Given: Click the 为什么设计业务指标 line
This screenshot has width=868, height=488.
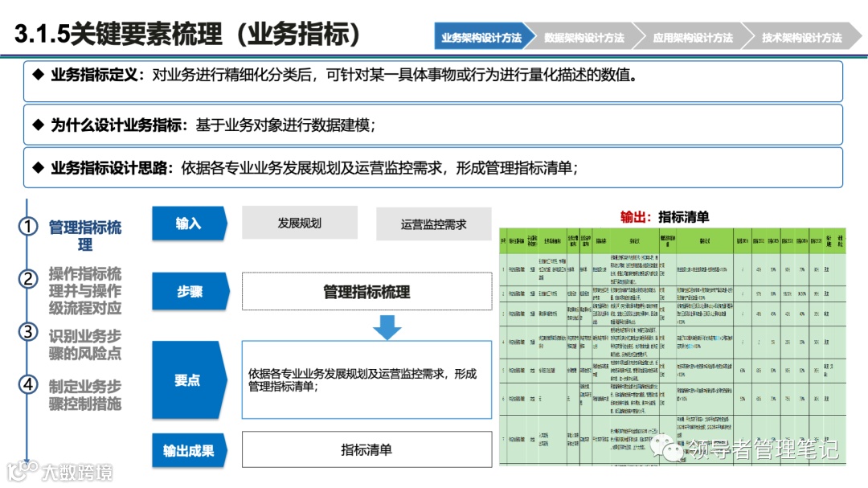Looking at the screenshot, I should point(433,125).
